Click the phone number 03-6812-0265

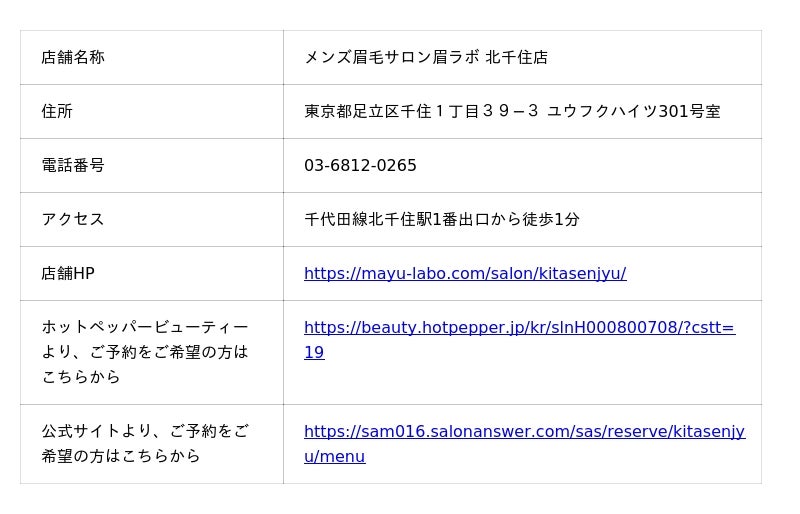click(x=360, y=165)
